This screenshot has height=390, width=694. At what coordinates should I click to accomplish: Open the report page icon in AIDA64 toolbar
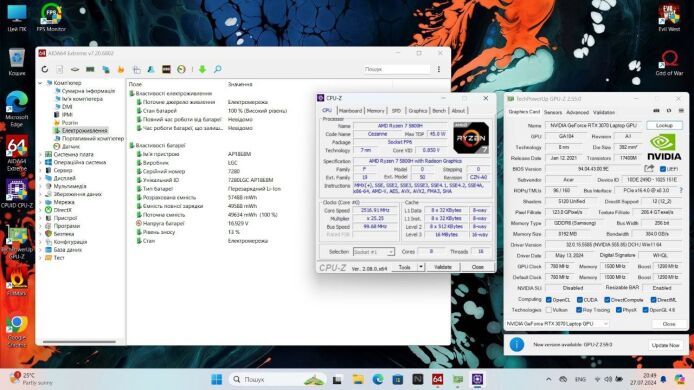click(60, 70)
